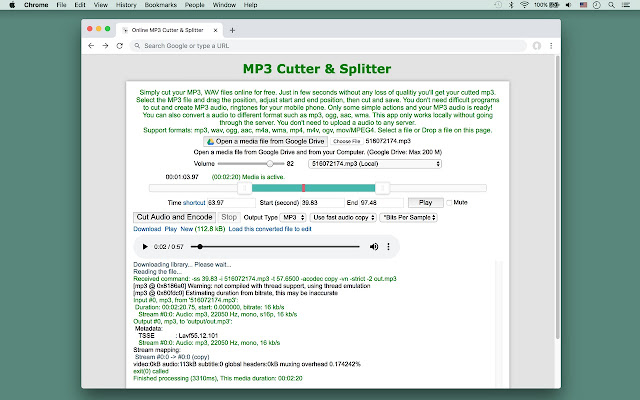Open the People menu
This screenshot has height=400, width=640.
[195, 5]
